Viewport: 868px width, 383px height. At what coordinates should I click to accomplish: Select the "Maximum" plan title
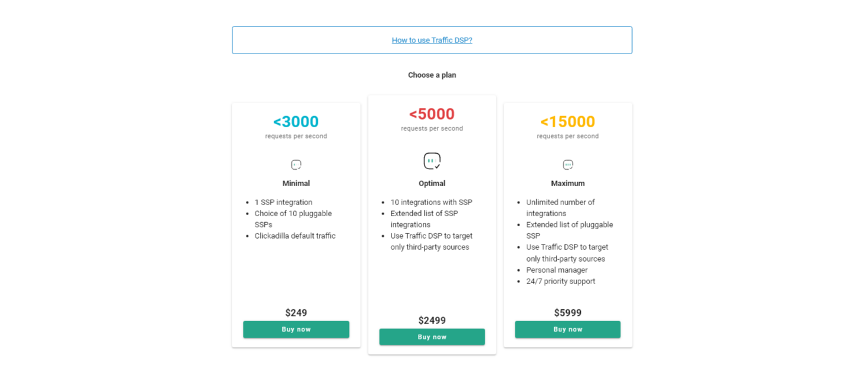(x=568, y=183)
